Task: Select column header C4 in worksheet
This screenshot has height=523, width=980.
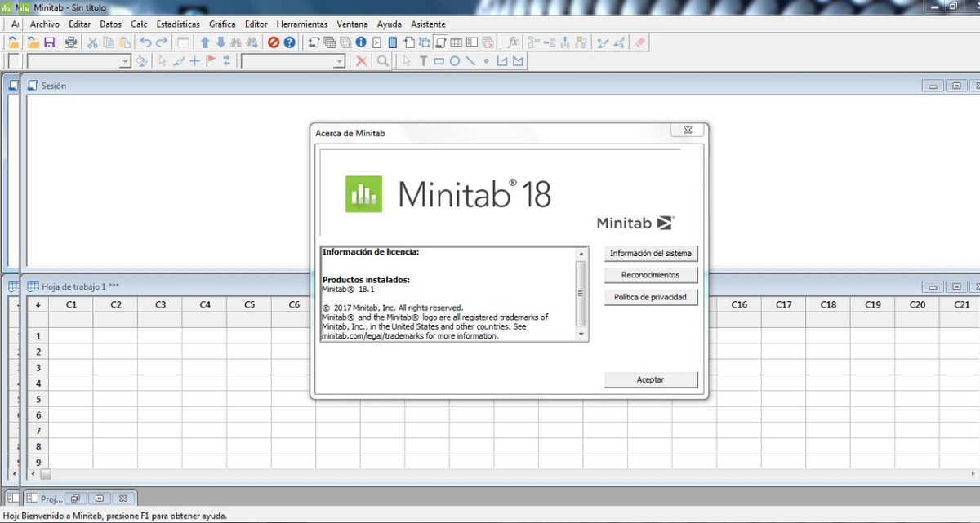Action: tap(205, 304)
